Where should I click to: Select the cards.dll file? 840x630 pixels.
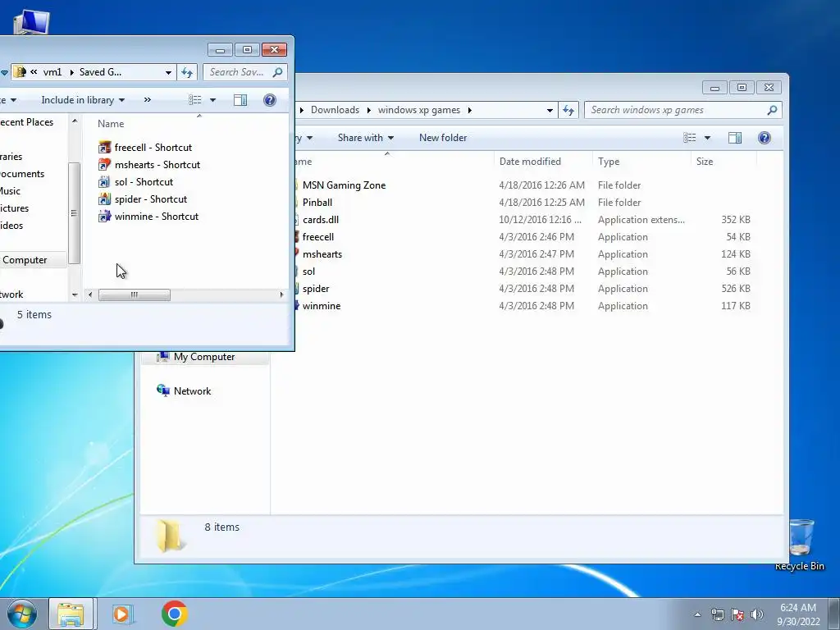[x=321, y=220]
